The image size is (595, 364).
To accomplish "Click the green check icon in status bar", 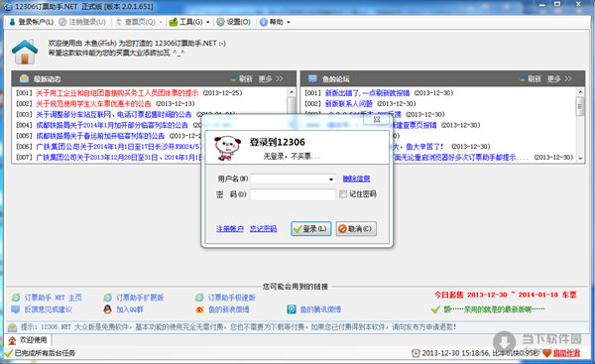I will [9, 353].
